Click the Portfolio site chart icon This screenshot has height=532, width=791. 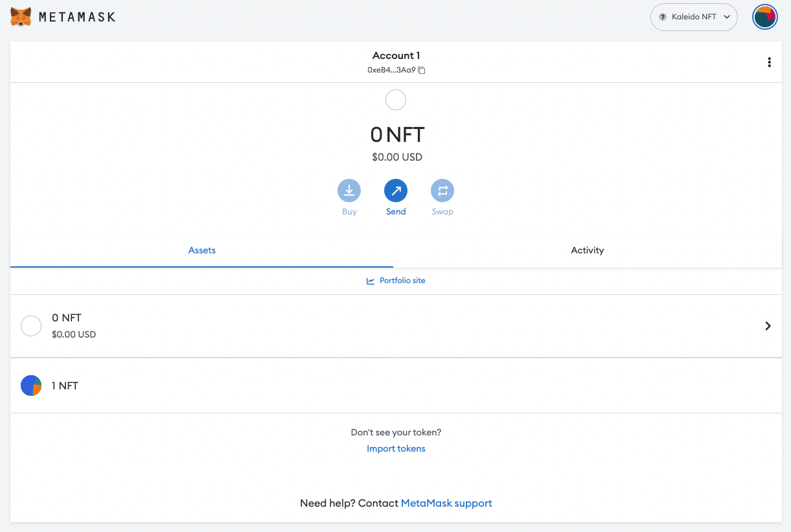click(370, 281)
